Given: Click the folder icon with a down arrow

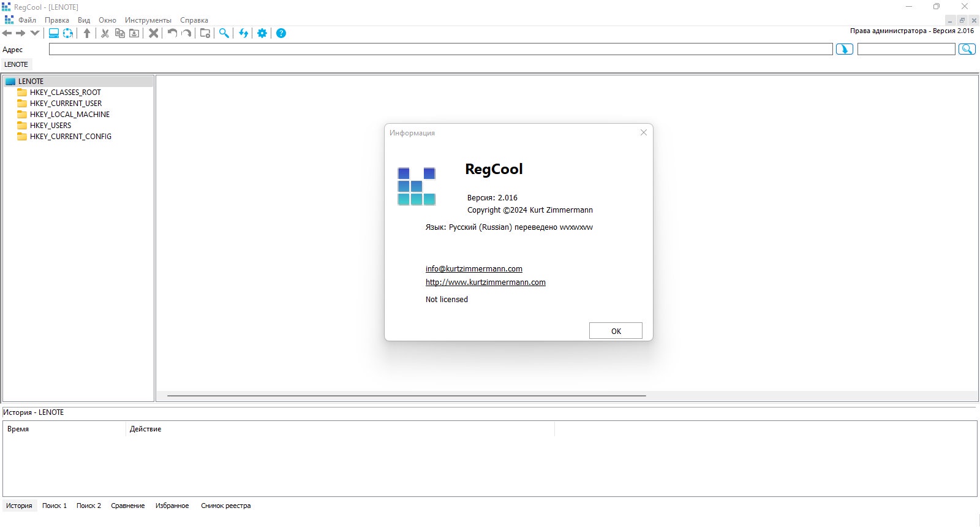Looking at the screenshot, I should [134, 33].
